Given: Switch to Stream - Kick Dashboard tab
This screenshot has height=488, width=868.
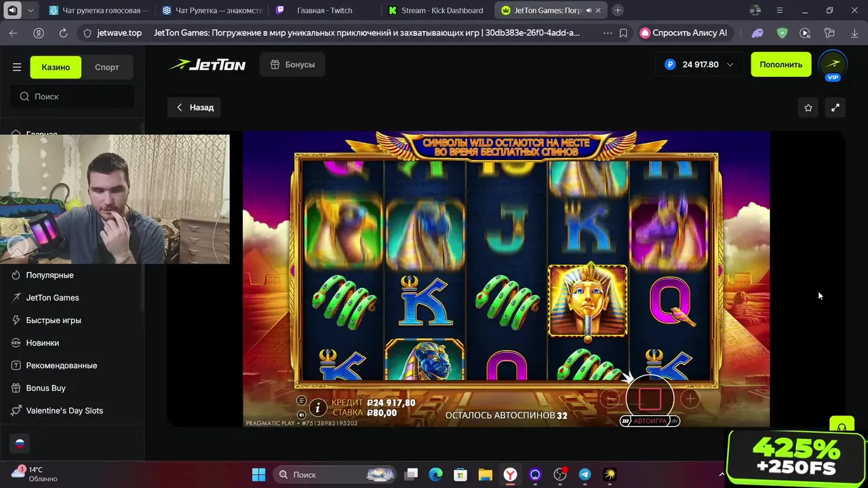Looking at the screenshot, I should pos(438,10).
